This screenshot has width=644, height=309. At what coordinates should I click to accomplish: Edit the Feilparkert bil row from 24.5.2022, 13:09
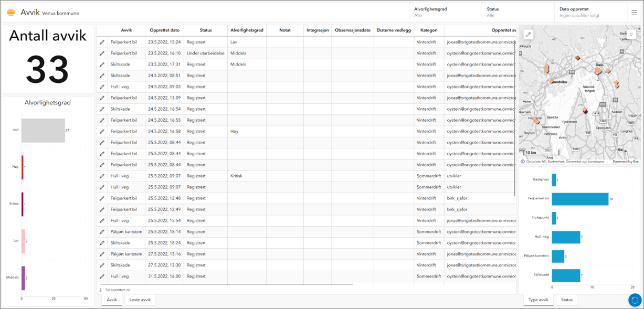pos(102,98)
